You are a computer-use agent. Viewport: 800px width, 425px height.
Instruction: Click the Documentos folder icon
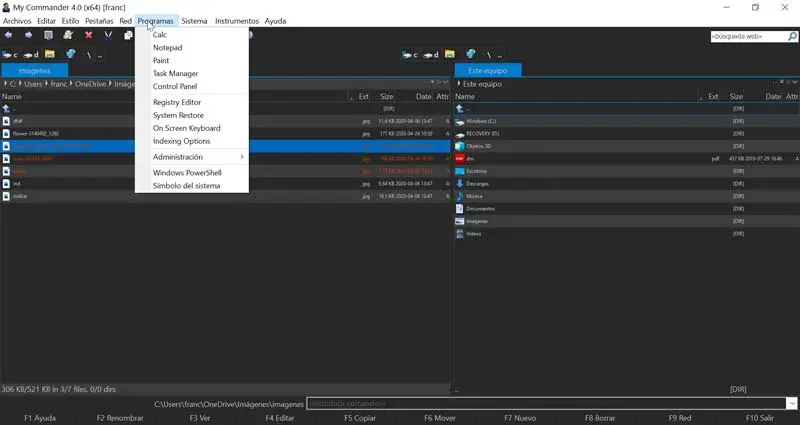pos(460,209)
